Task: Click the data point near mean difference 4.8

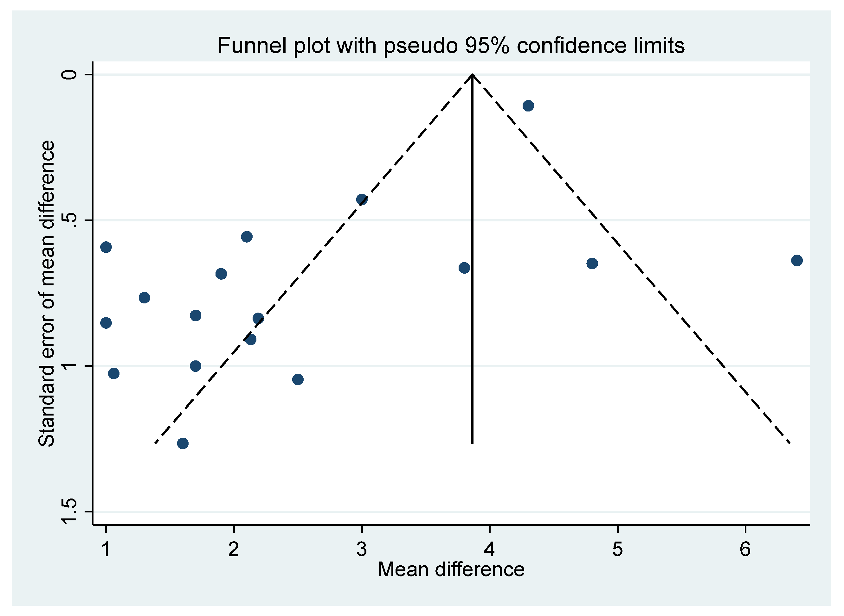Action: [592, 264]
